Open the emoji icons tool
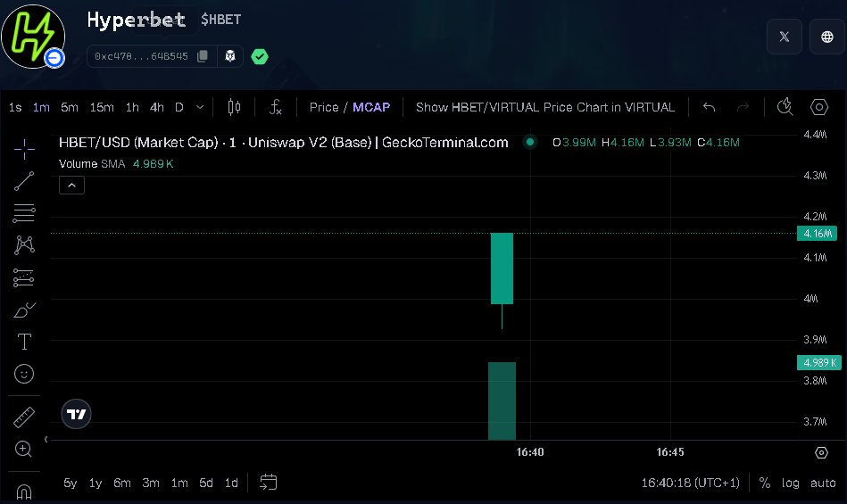 (x=24, y=374)
